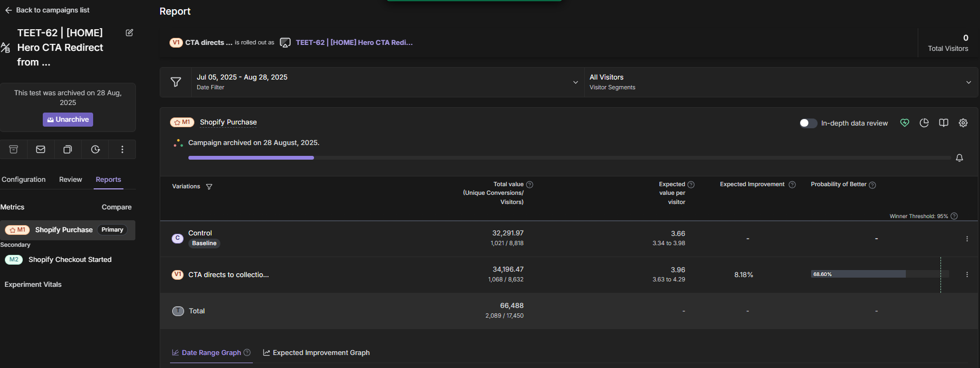
Task: Open the report settings gear icon
Action: click(963, 123)
